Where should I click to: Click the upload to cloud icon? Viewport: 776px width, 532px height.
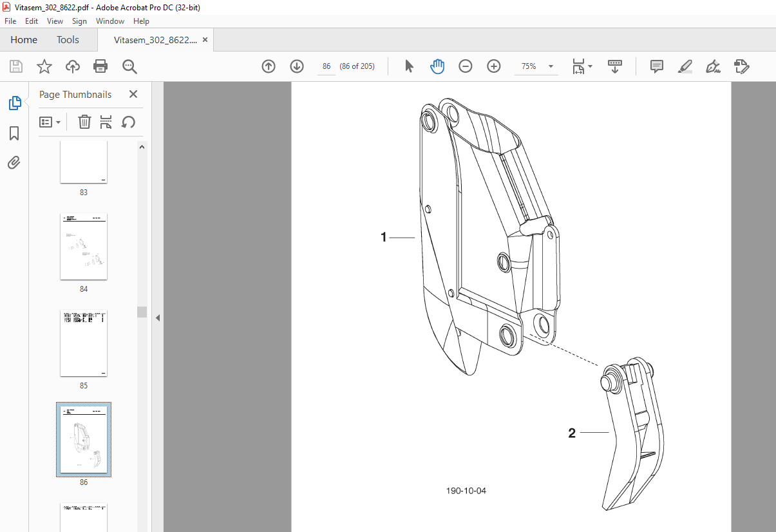pyautogui.click(x=73, y=66)
